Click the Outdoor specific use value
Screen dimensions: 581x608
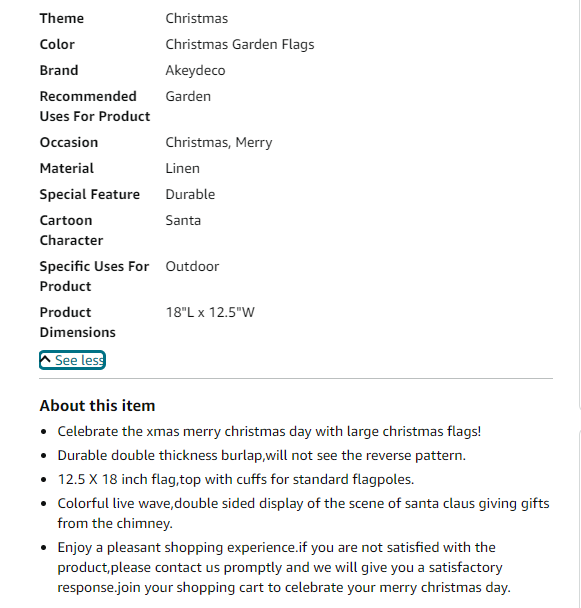click(x=192, y=266)
